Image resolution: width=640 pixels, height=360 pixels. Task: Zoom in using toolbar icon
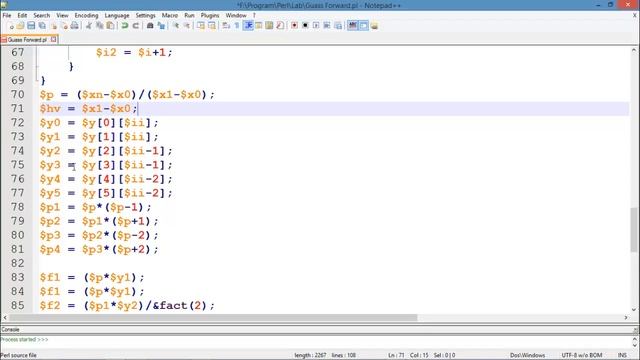pyautogui.click(x=176, y=26)
